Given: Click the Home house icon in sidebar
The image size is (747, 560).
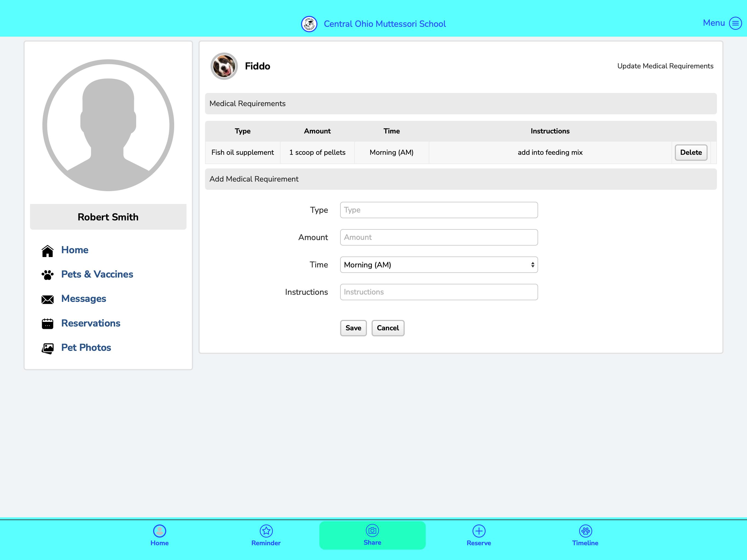Looking at the screenshot, I should 48,251.
